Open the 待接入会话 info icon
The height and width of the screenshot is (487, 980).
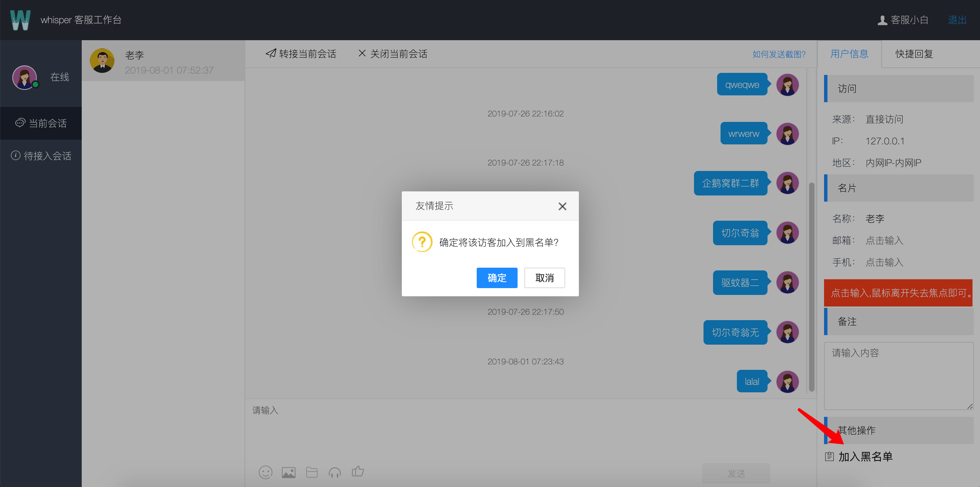tap(16, 155)
